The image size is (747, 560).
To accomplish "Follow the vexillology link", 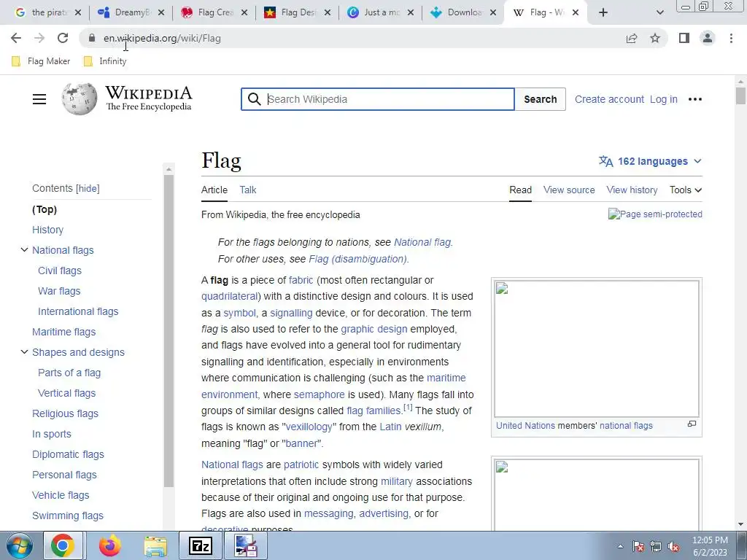I will point(309,427).
